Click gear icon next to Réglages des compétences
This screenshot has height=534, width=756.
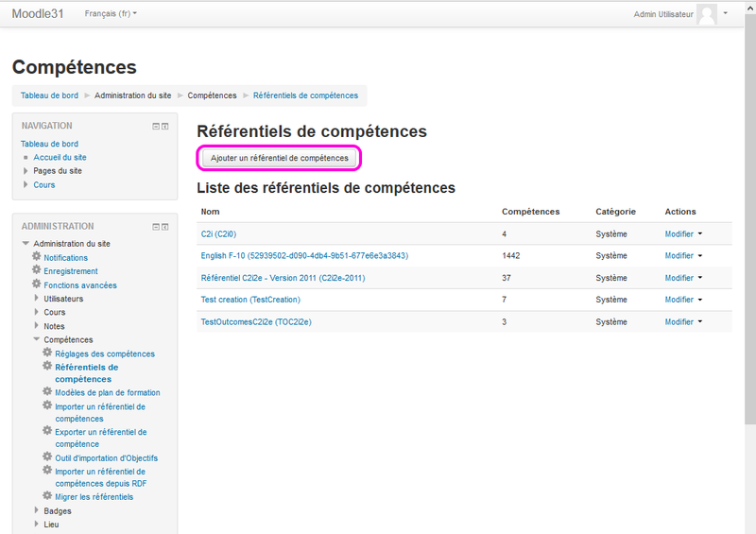pyautogui.click(x=47, y=353)
